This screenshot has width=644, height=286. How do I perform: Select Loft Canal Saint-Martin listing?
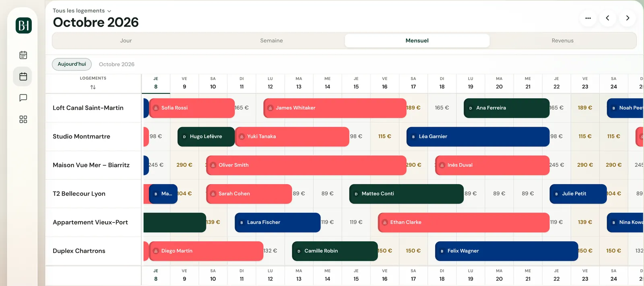click(88, 108)
